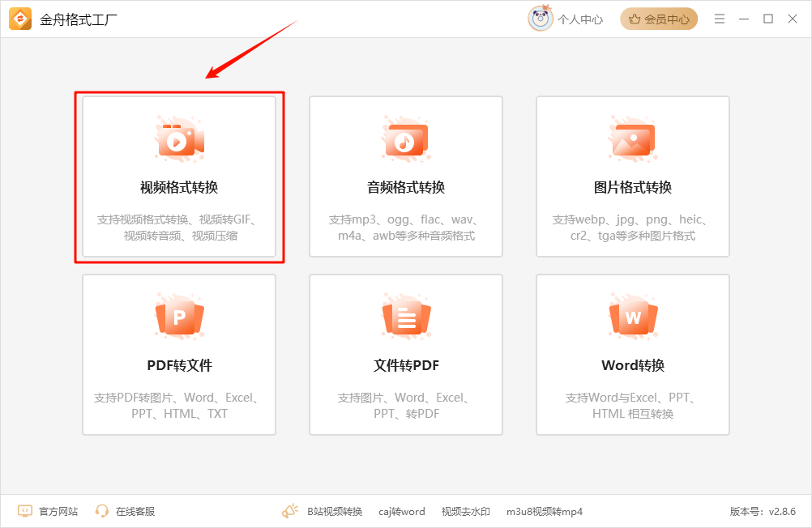
Task: Click the 版本号: v2.8.6 label
Action: 763,512
